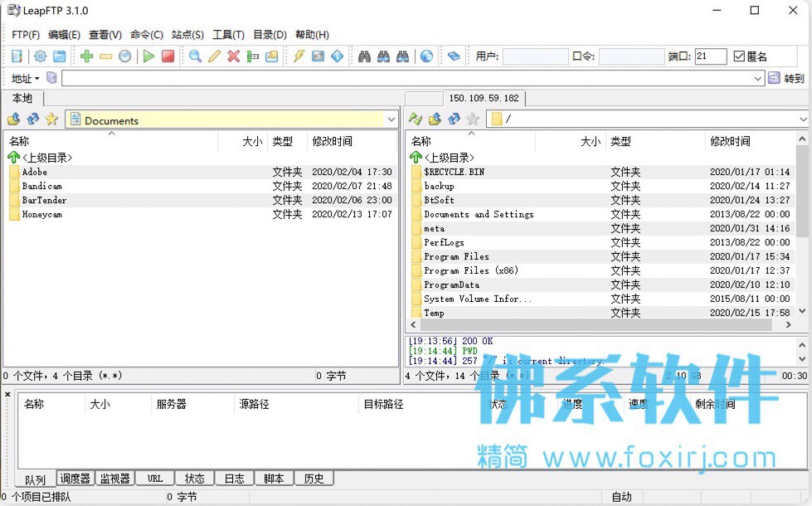The height and width of the screenshot is (506, 812).
Task: Open the 帮助(H) menu
Action: click(x=312, y=35)
